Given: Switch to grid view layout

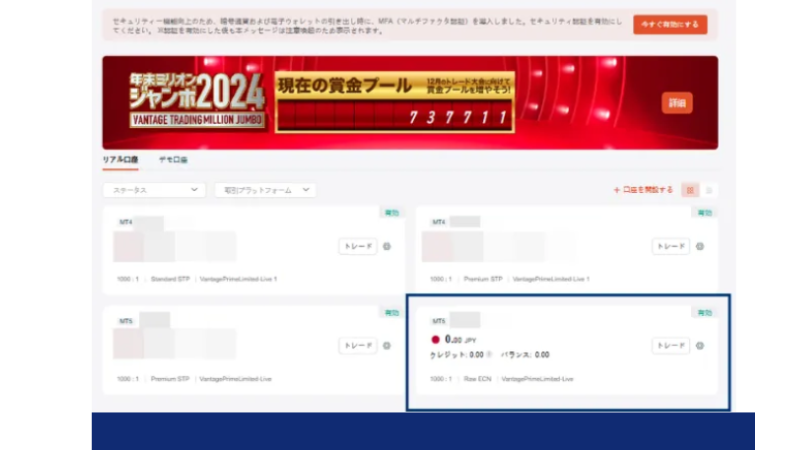Looking at the screenshot, I should (690, 189).
